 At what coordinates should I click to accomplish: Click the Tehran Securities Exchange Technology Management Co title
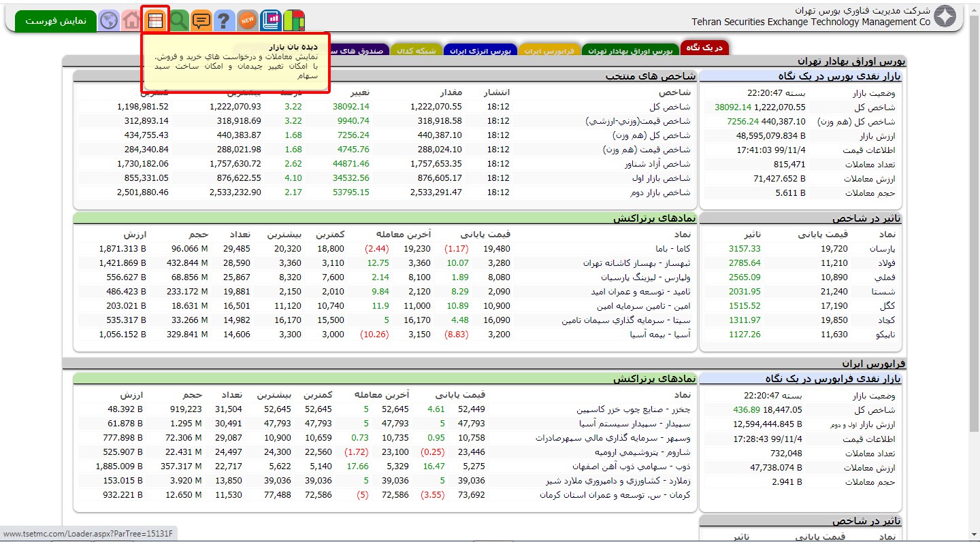pyautogui.click(x=811, y=22)
